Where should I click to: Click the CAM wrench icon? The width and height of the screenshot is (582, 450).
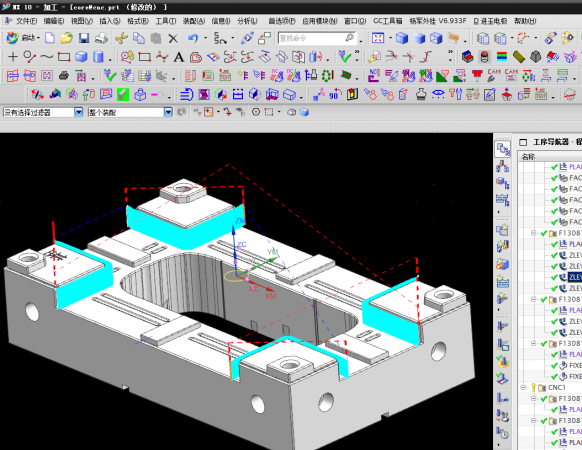pyautogui.click(x=494, y=75)
